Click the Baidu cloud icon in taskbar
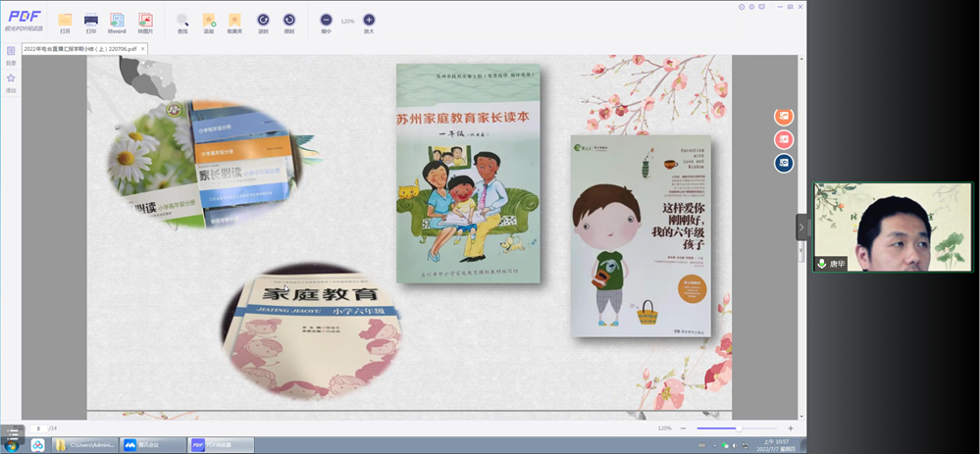This screenshot has width=980, height=454. pyautogui.click(x=37, y=445)
